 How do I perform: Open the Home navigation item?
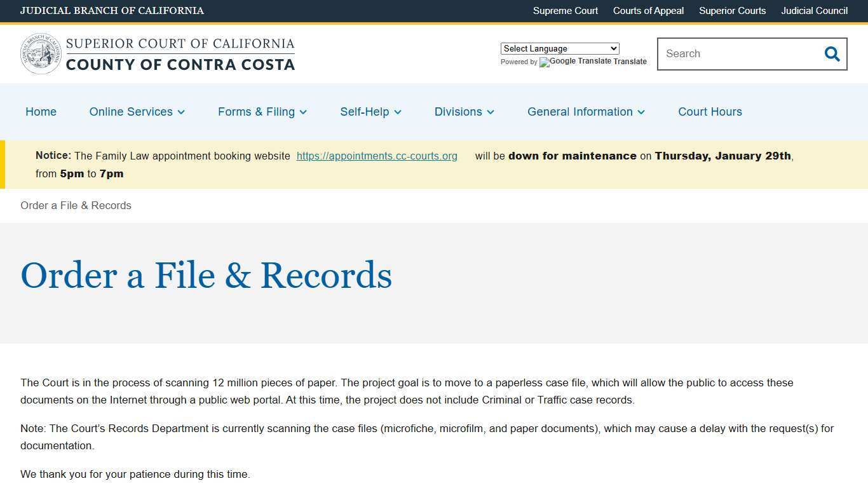[41, 112]
